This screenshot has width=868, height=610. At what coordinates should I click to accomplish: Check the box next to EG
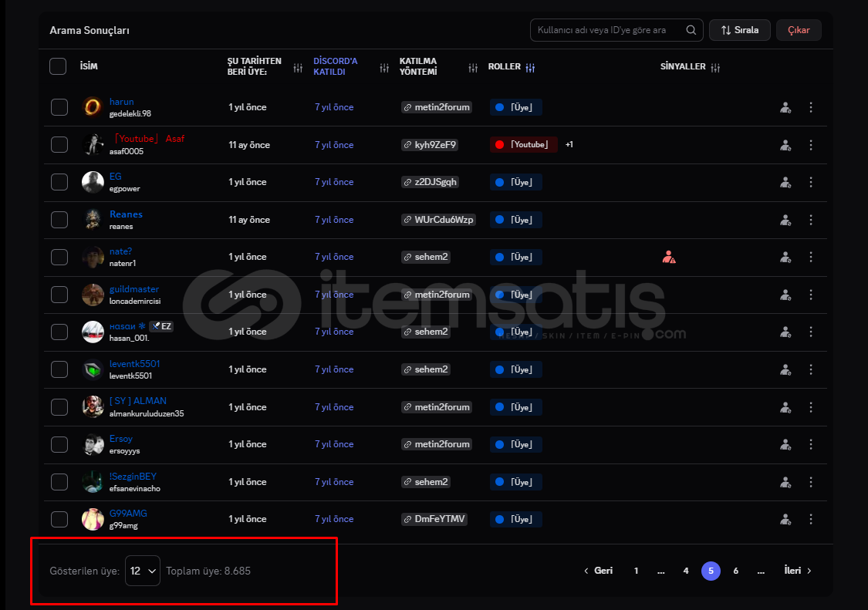pyautogui.click(x=59, y=182)
